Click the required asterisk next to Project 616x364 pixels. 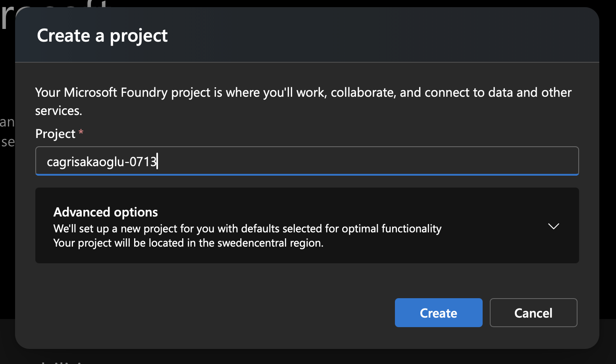(x=81, y=133)
